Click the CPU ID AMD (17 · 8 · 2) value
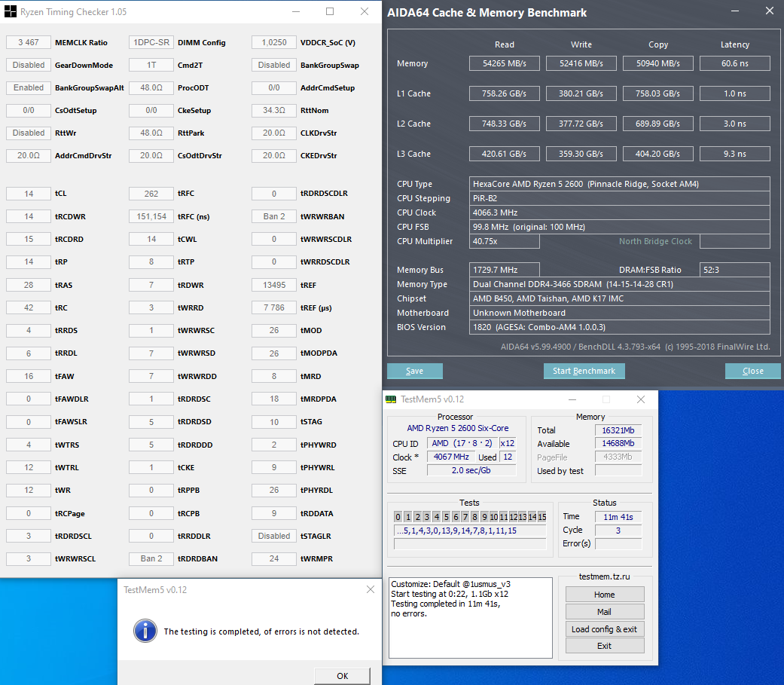 tap(462, 443)
